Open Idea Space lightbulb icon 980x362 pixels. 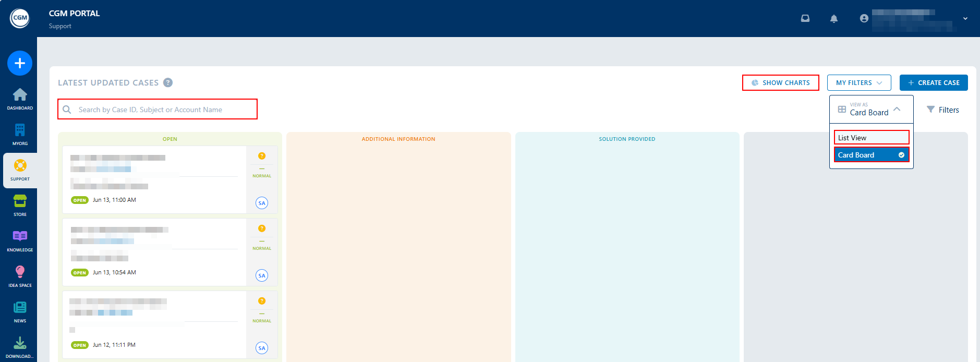(x=20, y=273)
